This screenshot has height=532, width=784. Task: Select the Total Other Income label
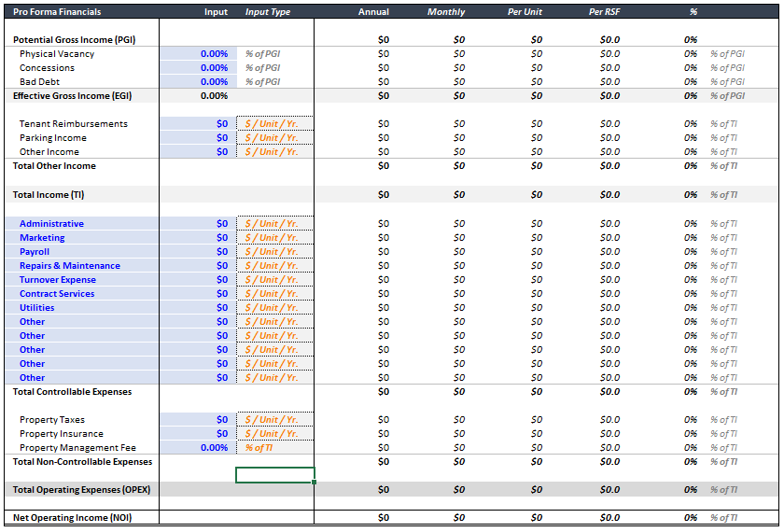[54, 165]
